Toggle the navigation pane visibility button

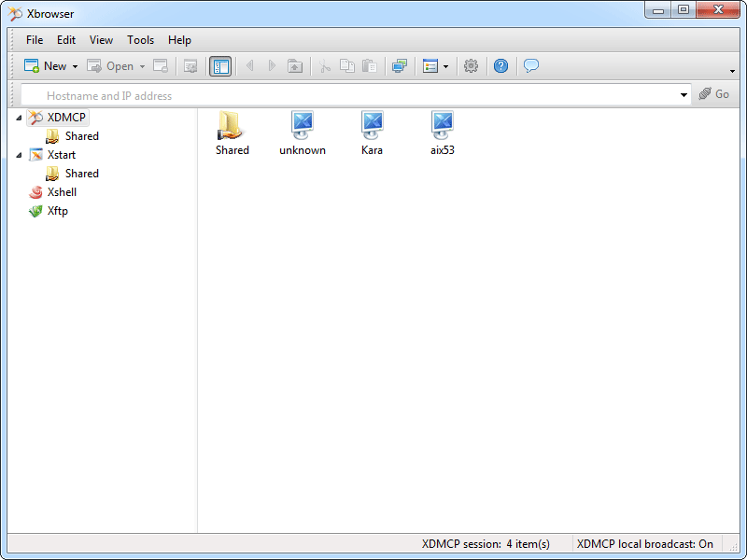coord(220,65)
